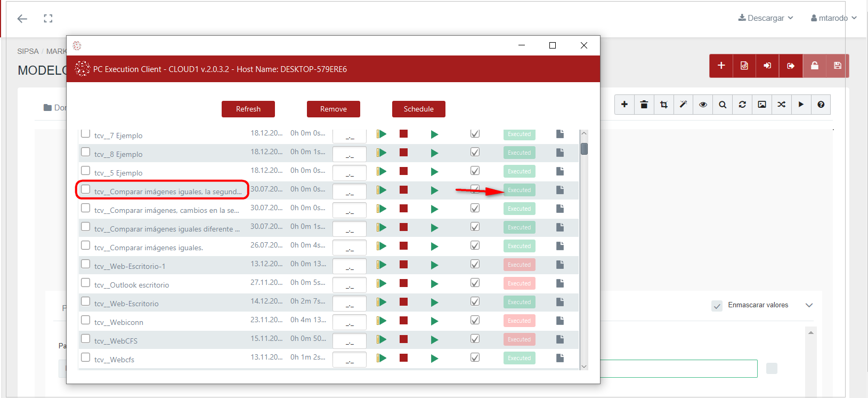Screen dimensions: 868x398
Task: Click the shuffle arrows icon
Action: point(781,105)
